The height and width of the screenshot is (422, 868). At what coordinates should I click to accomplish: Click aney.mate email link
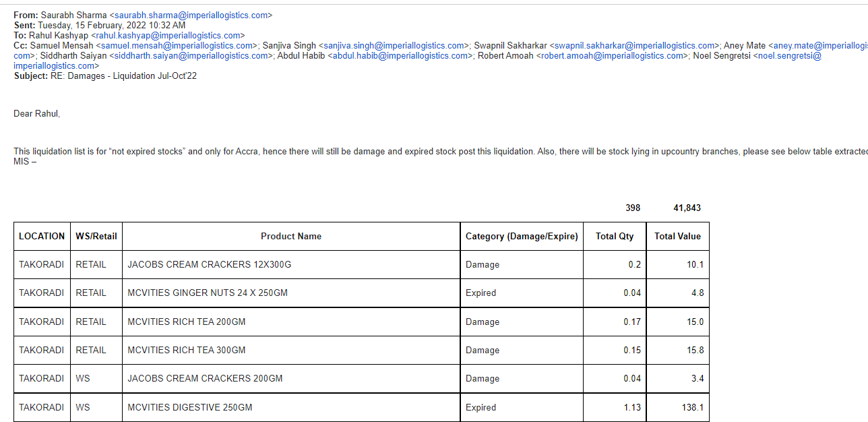tap(820, 45)
